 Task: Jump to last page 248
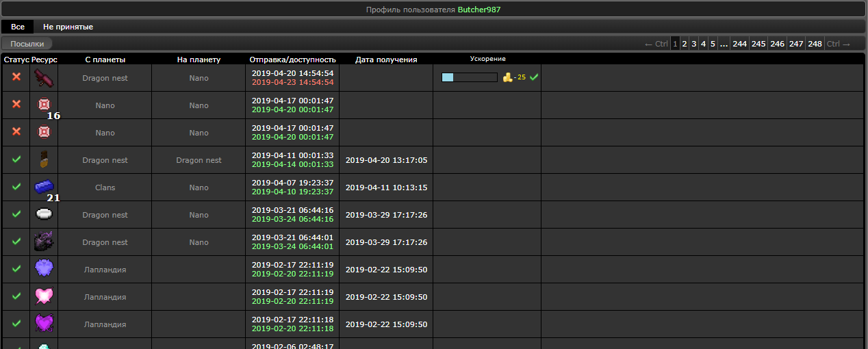tap(815, 44)
